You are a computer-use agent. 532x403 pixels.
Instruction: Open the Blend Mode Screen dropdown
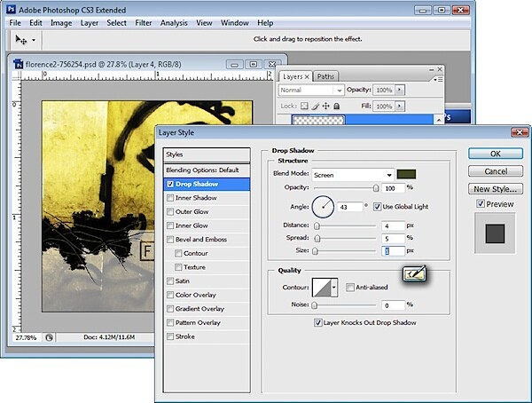pos(353,175)
